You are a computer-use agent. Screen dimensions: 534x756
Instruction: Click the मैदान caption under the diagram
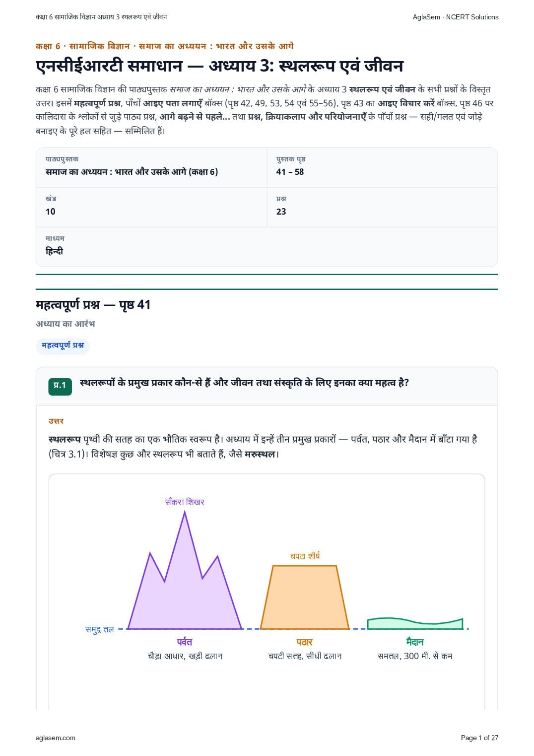coord(415,642)
